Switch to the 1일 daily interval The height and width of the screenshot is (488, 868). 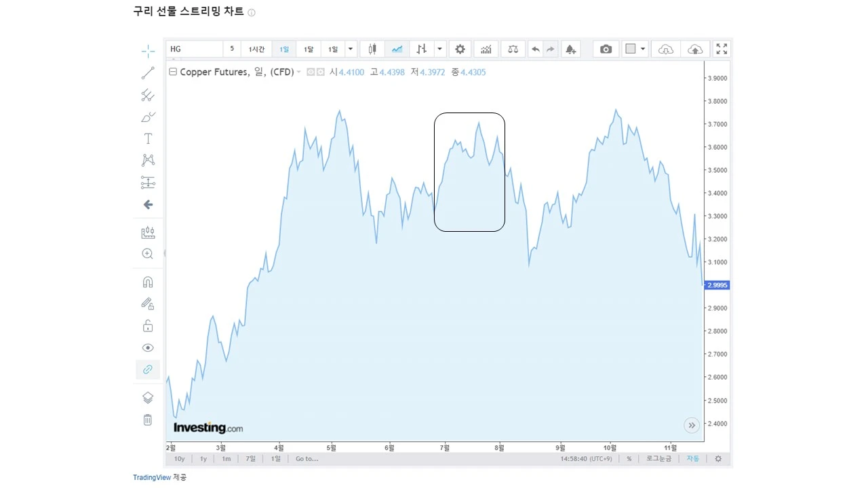(x=284, y=49)
